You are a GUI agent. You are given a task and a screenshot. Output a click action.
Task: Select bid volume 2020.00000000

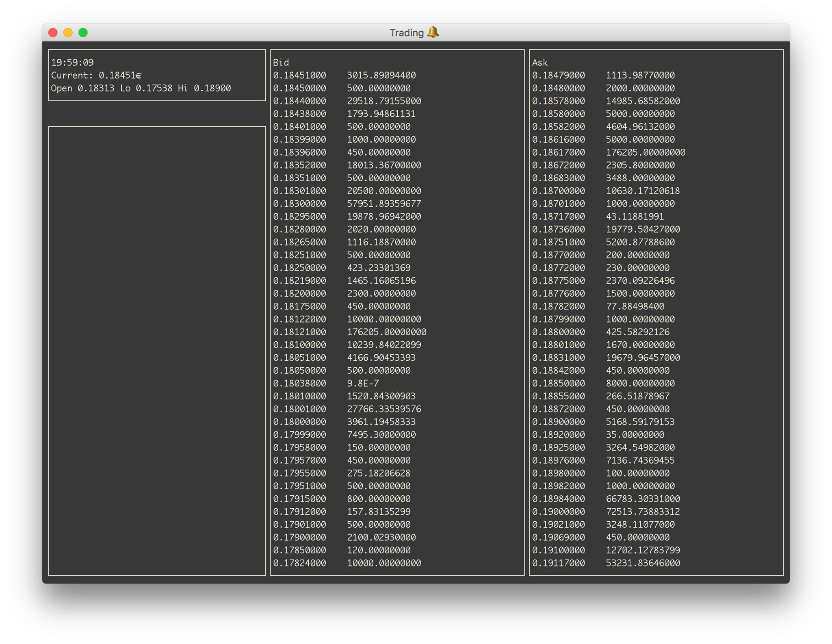coord(381,230)
